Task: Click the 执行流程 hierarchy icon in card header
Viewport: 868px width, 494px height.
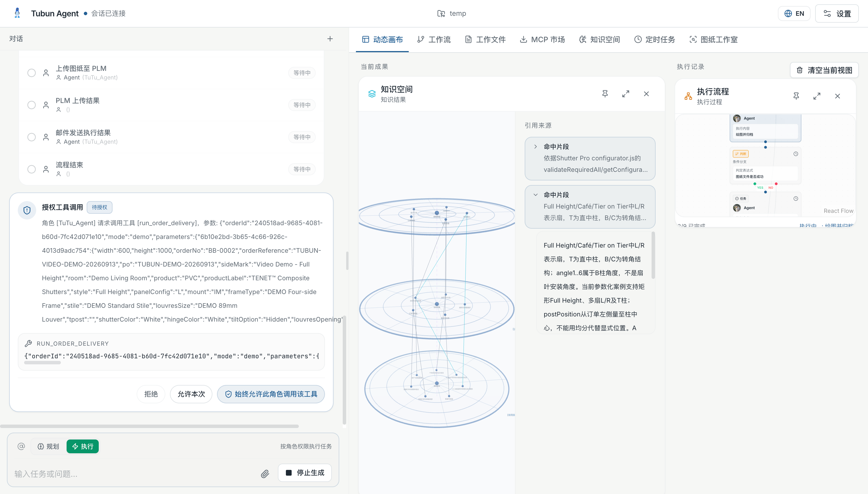Action: click(x=688, y=96)
